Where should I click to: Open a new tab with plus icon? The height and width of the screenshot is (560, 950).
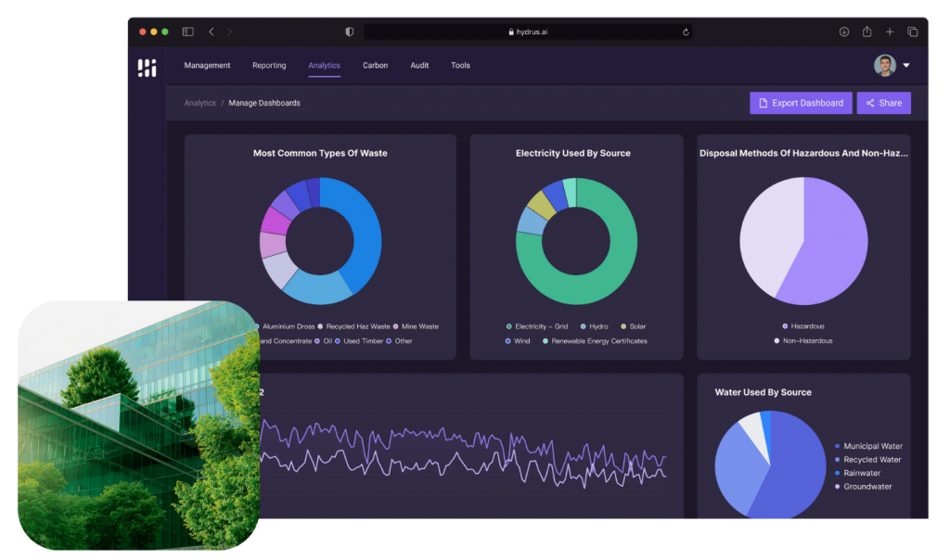coord(890,32)
